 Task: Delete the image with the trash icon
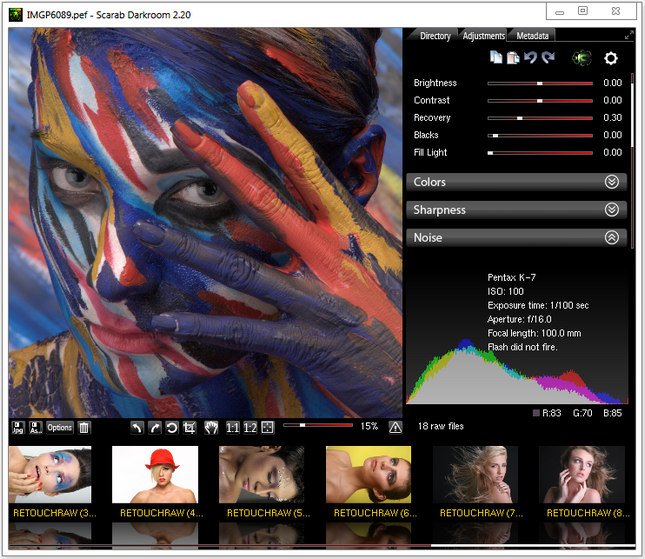pyautogui.click(x=84, y=427)
